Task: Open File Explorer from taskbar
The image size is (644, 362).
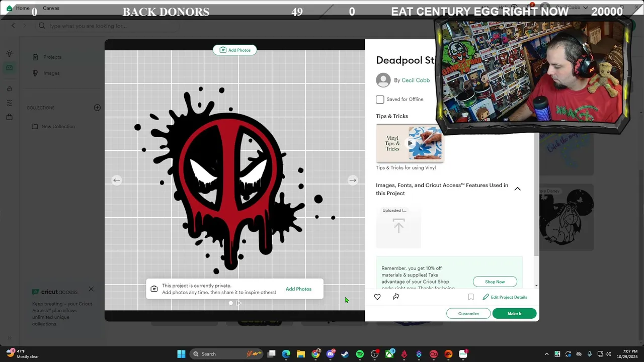Action: (x=301, y=354)
